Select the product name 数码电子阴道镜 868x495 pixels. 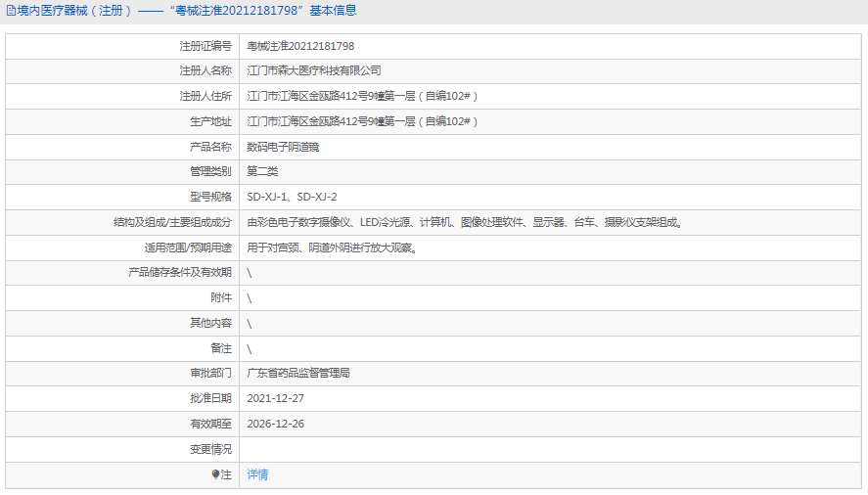point(283,147)
